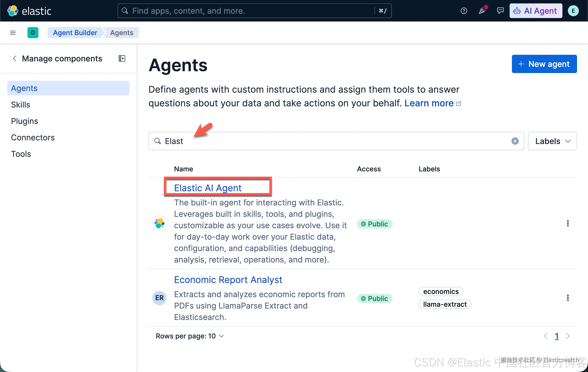Clear the agent search text
The image size is (588, 372).
pos(515,141)
